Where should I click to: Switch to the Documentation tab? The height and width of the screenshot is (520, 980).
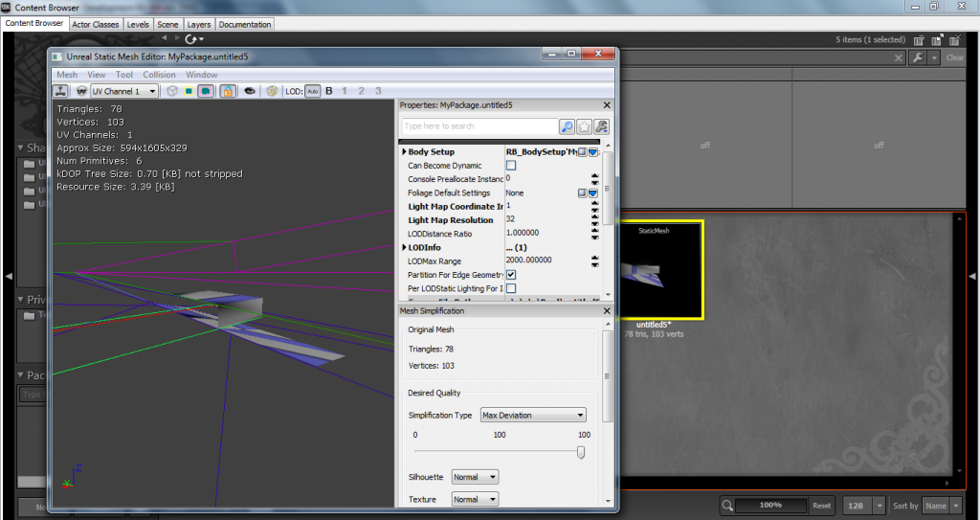(245, 24)
